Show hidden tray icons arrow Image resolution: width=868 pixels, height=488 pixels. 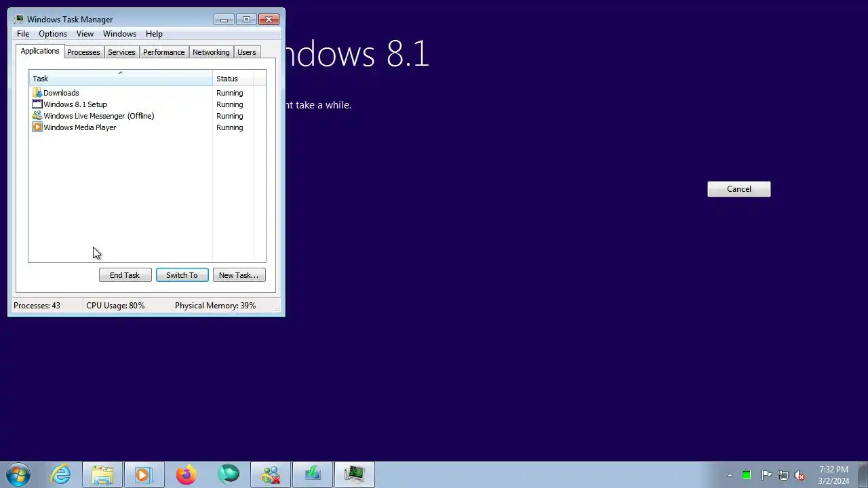point(730,475)
